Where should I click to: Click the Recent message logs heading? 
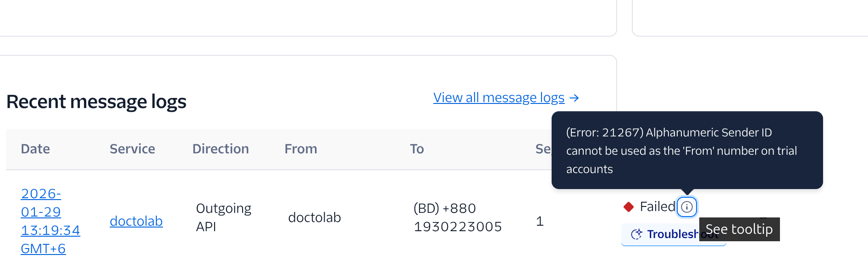(96, 102)
